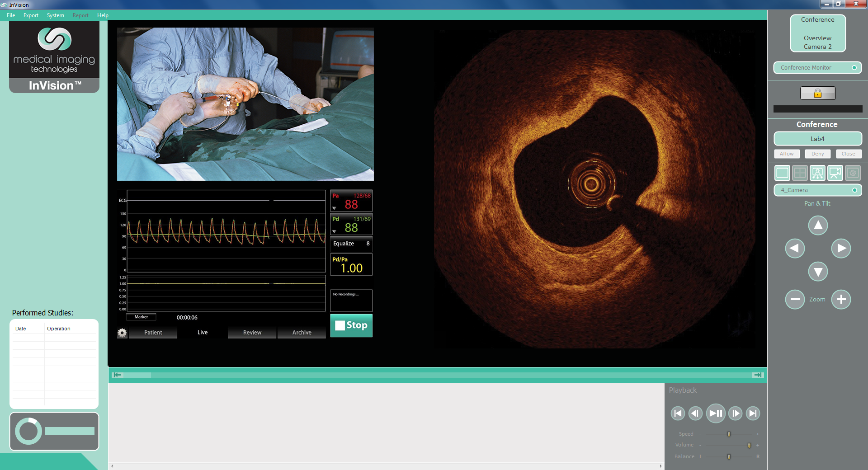868x470 pixels.
Task: Click the Deny conference button
Action: click(x=817, y=154)
